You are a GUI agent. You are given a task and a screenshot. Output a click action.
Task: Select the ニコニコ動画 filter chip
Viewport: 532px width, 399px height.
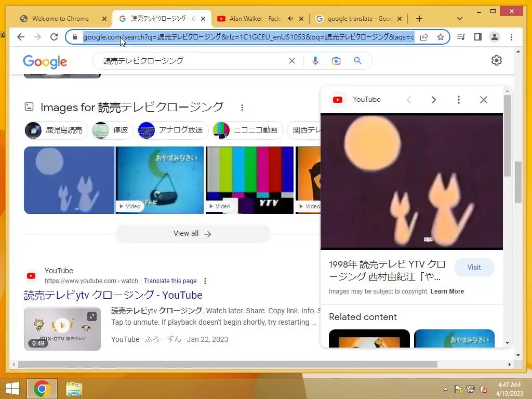coord(248,130)
